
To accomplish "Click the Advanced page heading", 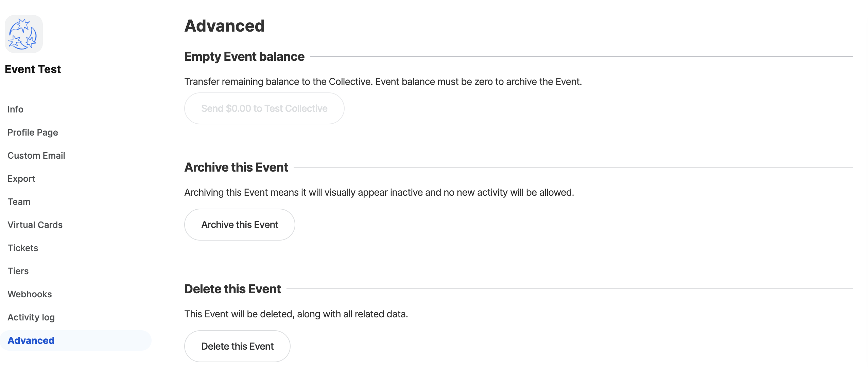I will click(x=224, y=26).
